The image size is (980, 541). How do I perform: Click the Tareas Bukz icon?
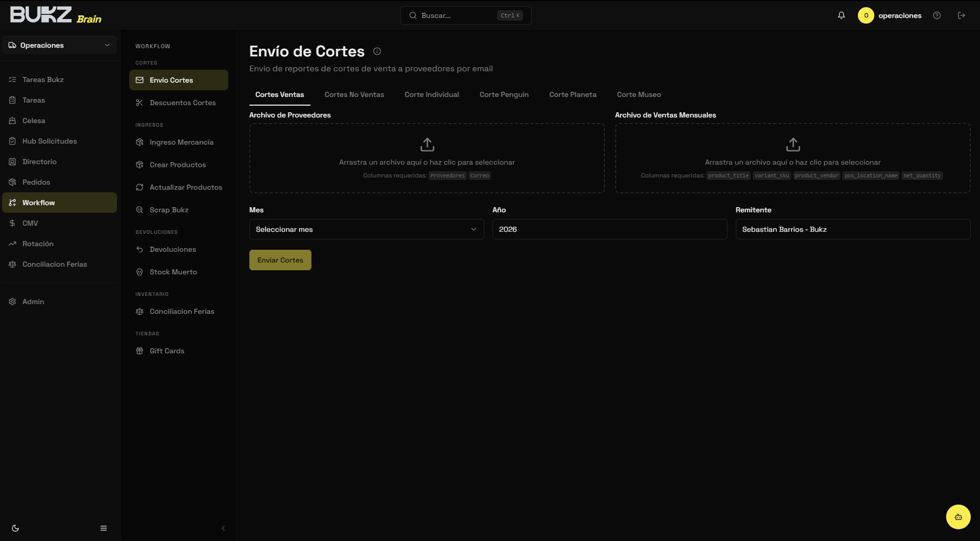[12, 79]
